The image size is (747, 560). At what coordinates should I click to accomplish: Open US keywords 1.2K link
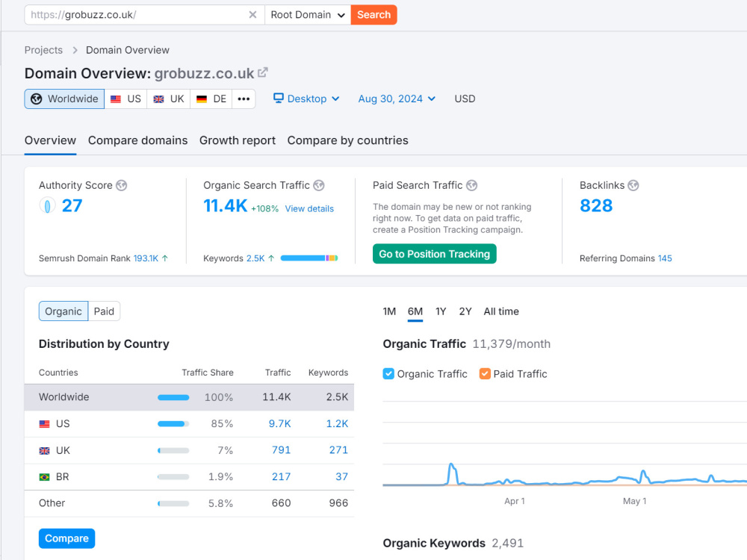point(337,424)
